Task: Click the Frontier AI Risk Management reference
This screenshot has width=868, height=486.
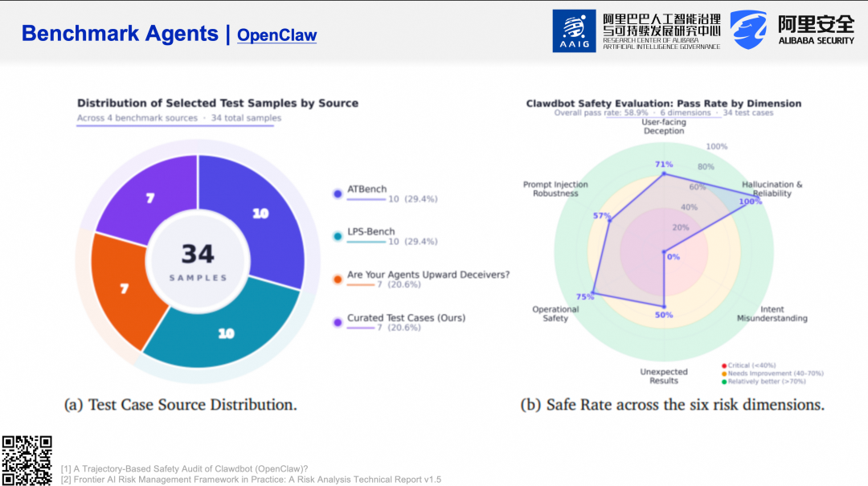Action: tap(251, 480)
